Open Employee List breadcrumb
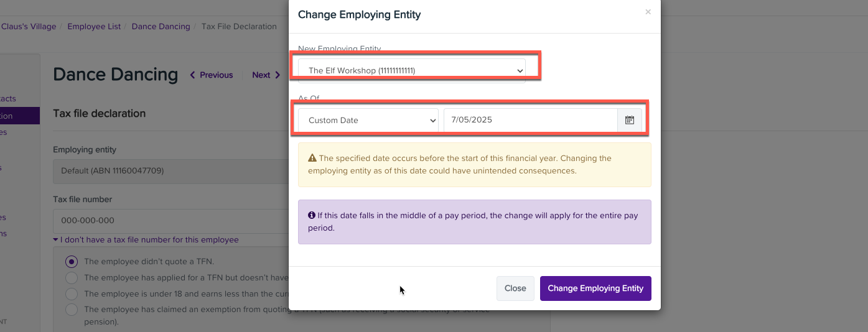 click(x=94, y=27)
